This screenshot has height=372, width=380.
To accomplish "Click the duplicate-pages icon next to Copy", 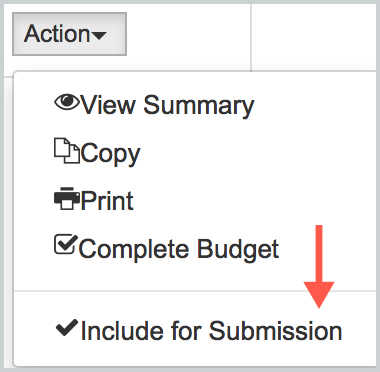I will (x=67, y=151).
